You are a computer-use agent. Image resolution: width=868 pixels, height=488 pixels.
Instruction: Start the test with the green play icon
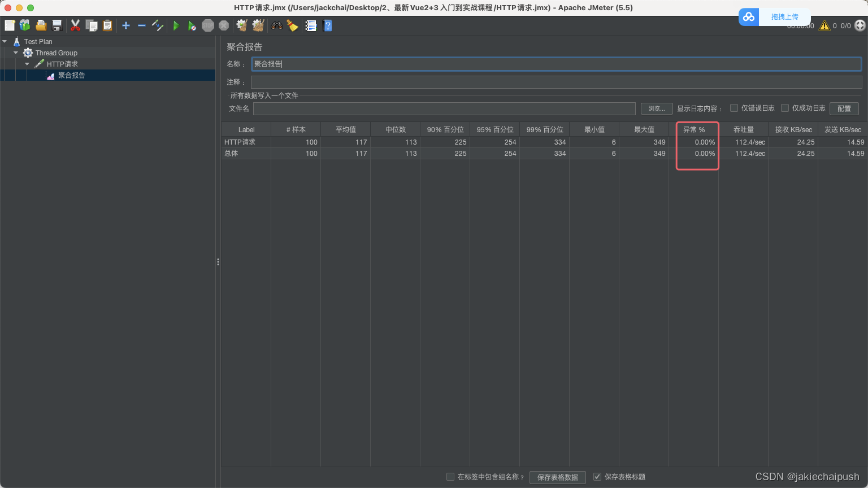pos(176,25)
